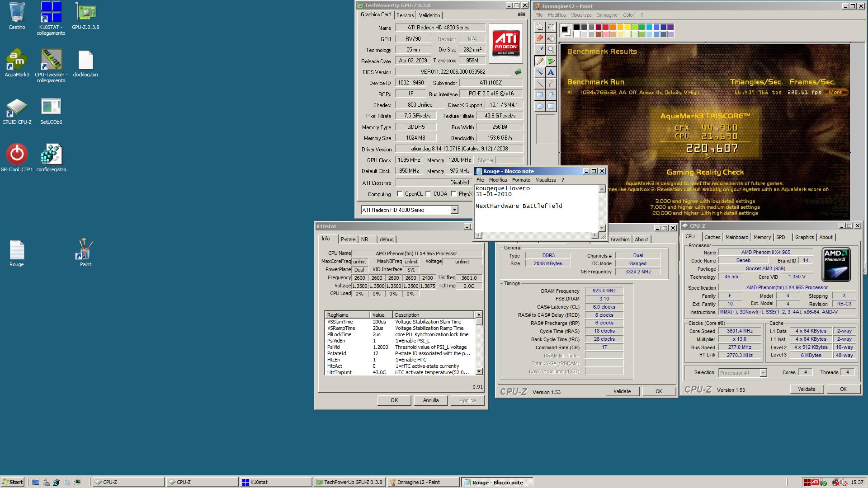The height and width of the screenshot is (488, 868).
Task: Open the Colori menu in Paint
Action: (629, 15)
